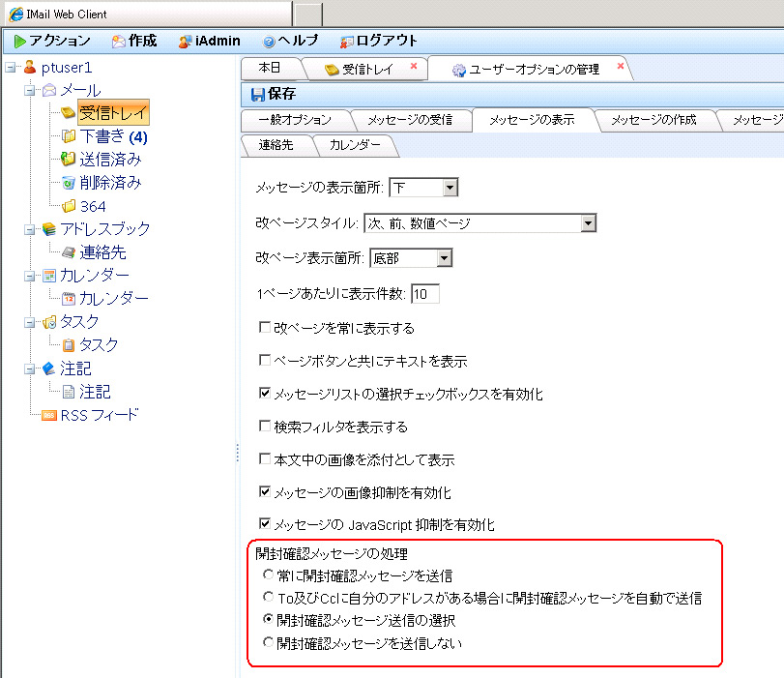
Task: Click the green アクション play icon
Action: pos(19,41)
